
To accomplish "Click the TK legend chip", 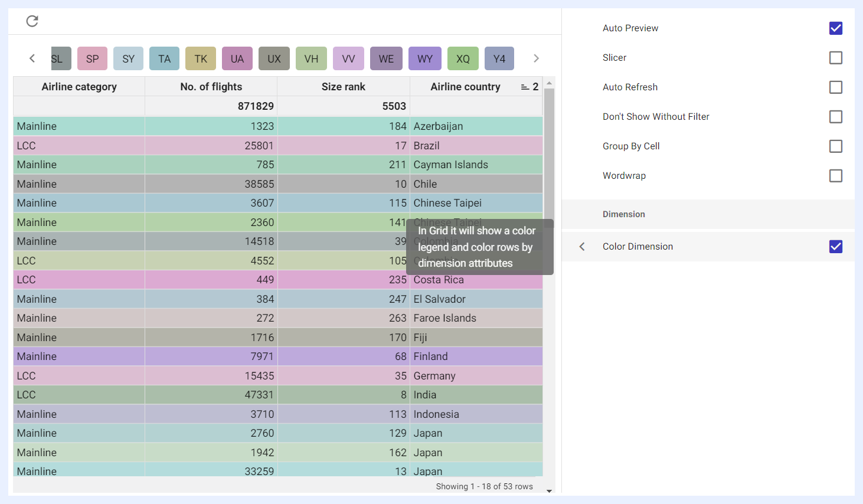I will [x=201, y=58].
